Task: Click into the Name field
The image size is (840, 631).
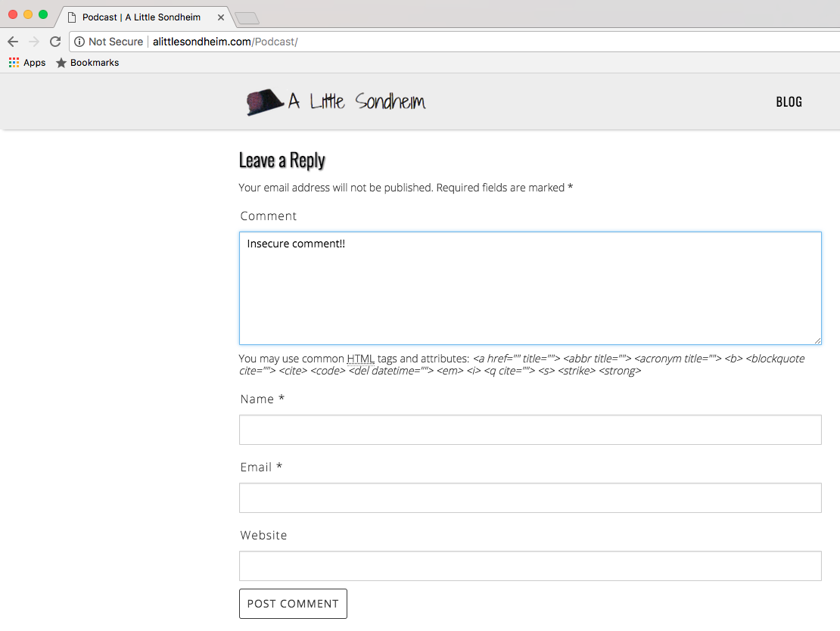Action: [x=530, y=430]
